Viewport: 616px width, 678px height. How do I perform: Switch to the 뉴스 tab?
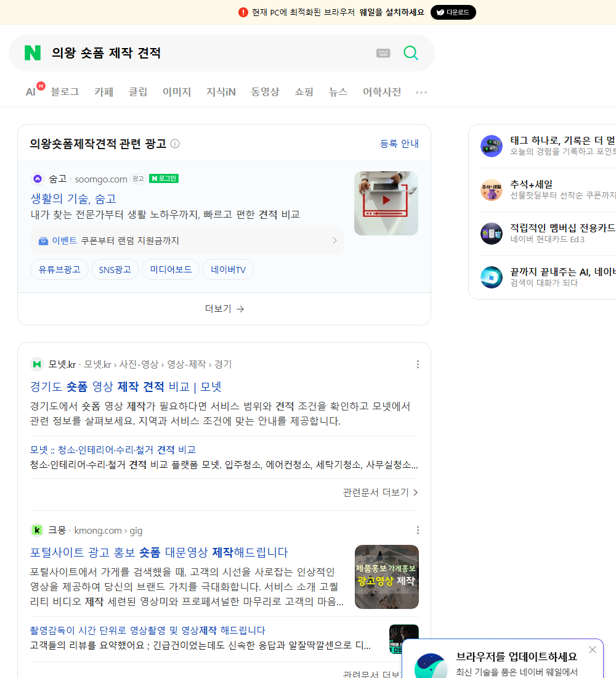pyautogui.click(x=338, y=92)
